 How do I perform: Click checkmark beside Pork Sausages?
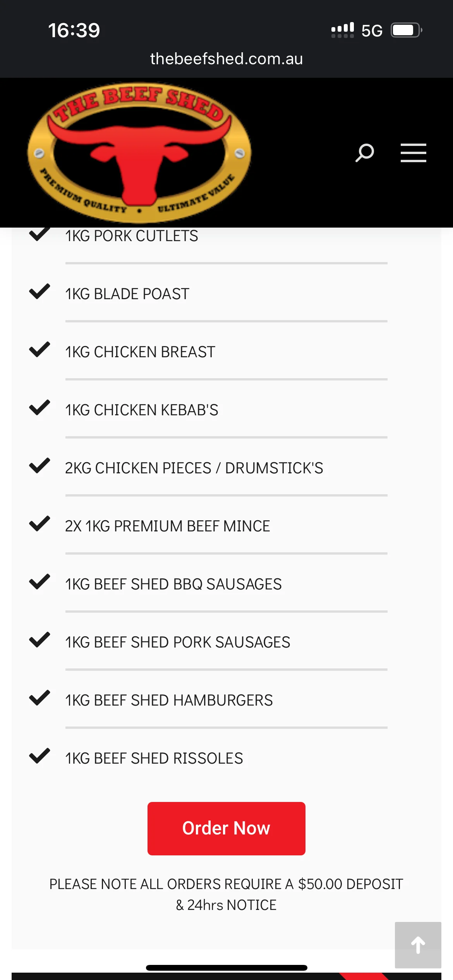tap(39, 640)
